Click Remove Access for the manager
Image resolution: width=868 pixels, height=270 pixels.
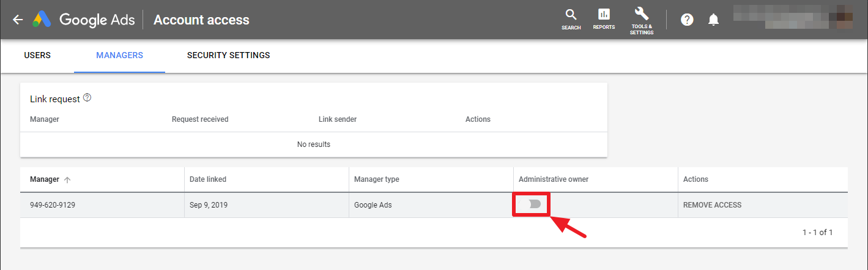pos(712,205)
